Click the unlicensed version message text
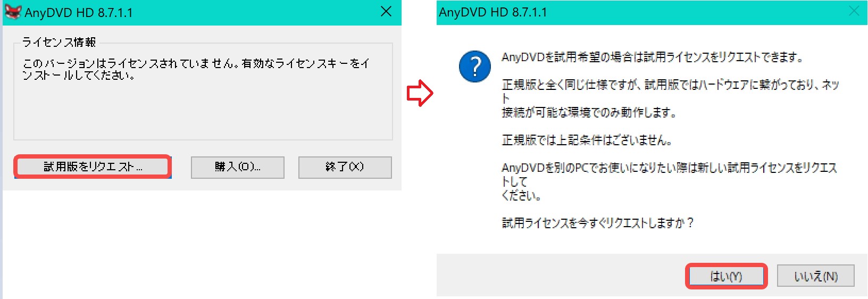 pos(196,69)
